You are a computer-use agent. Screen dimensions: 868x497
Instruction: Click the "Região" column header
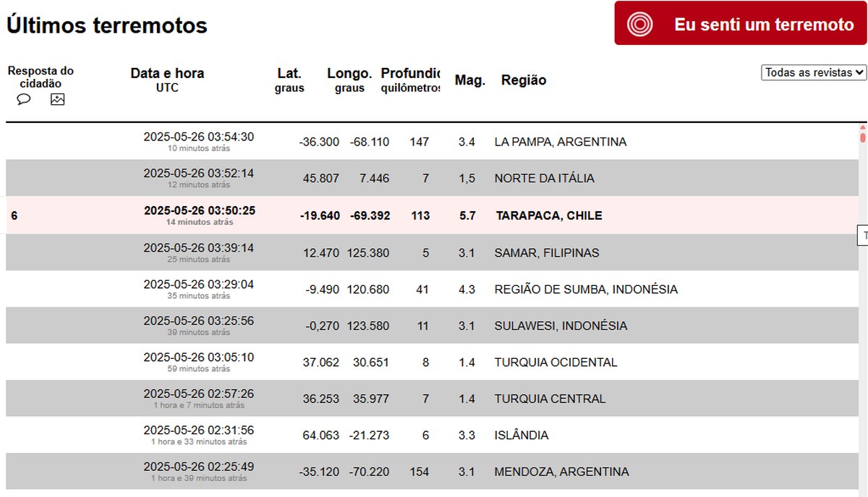click(x=524, y=80)
